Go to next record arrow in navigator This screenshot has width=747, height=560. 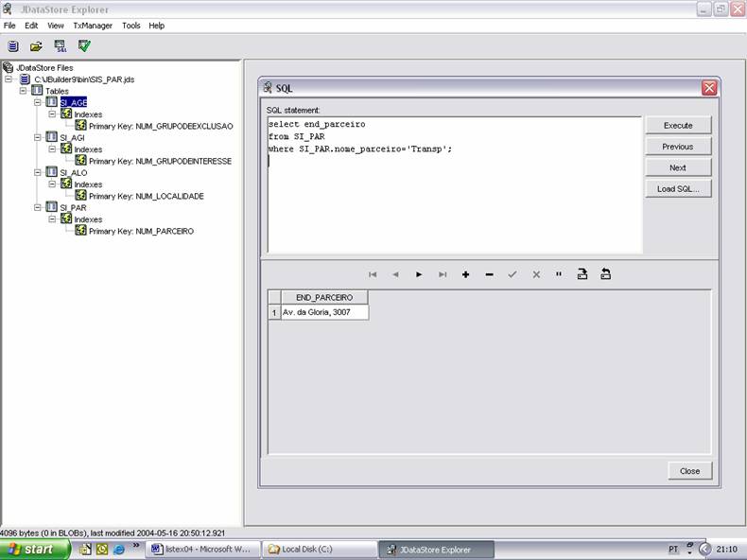pyautogui.click(x=419, y=274)
